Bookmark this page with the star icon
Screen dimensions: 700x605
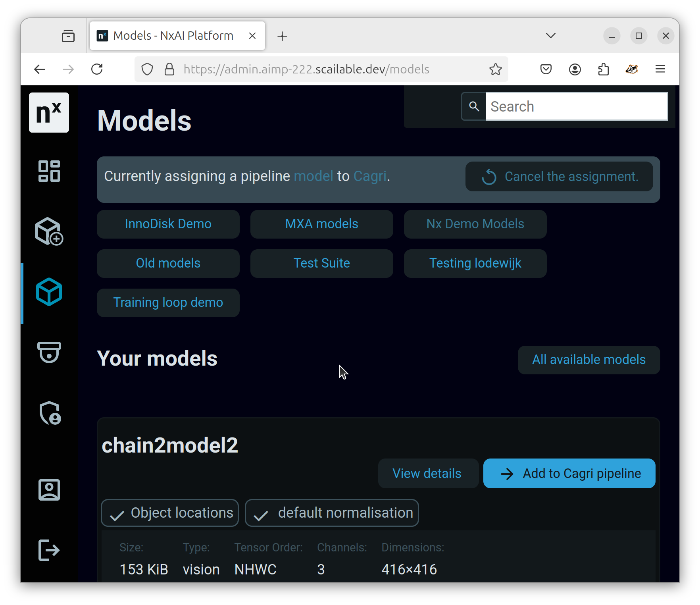click(x=496, y=69)
